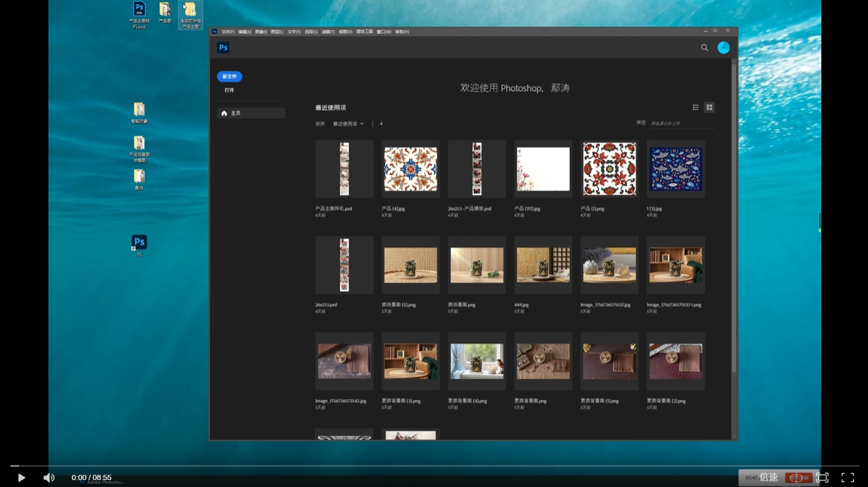Open the Image_1756736575537.jpg thumbnail
868x487 pixels.
609,265
